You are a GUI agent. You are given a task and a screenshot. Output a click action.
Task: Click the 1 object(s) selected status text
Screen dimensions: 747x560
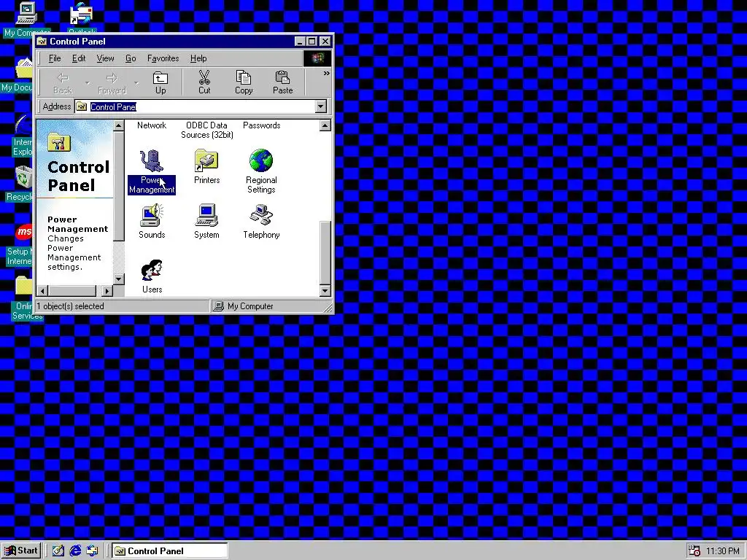[70, 306]
